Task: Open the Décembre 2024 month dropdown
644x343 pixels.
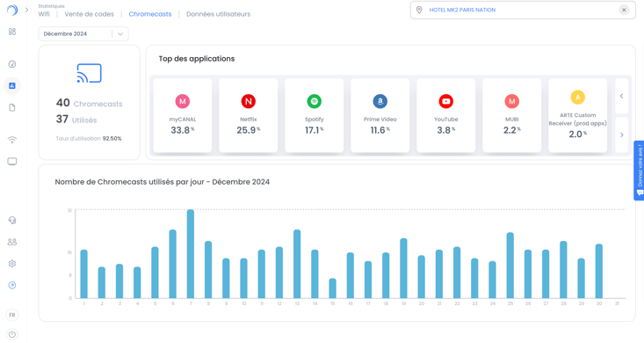Action: (x=83, y=33)
